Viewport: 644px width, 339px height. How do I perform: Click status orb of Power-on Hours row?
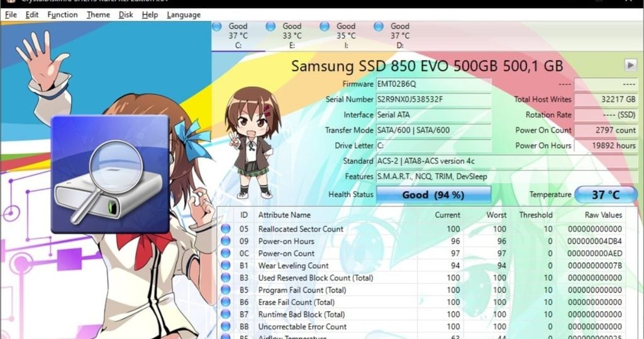click(x=226, y=242)
